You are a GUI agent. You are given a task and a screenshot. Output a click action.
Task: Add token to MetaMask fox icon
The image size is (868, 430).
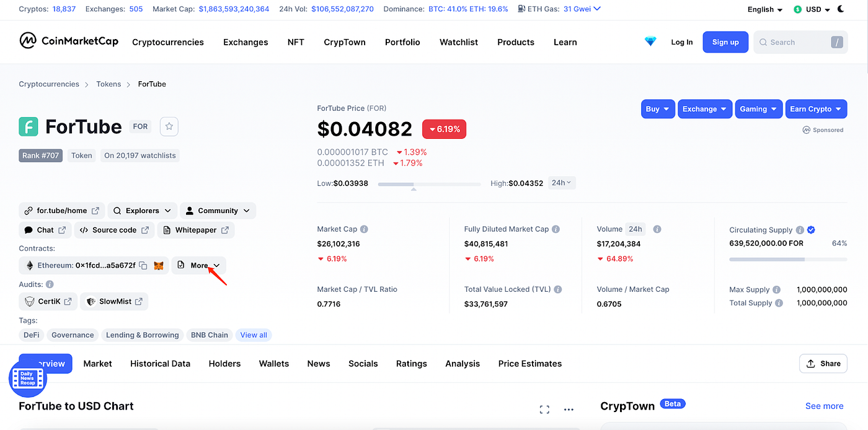pos(159,266)
